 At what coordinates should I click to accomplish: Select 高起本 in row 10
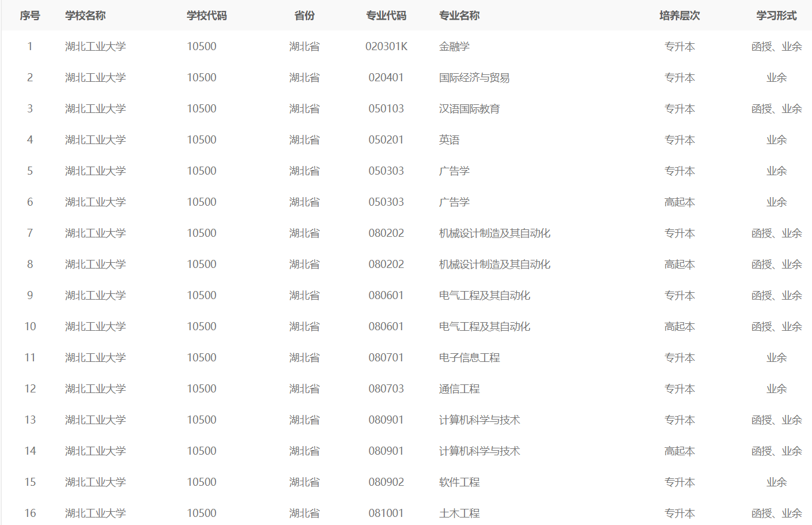click(x=679, y=327)
